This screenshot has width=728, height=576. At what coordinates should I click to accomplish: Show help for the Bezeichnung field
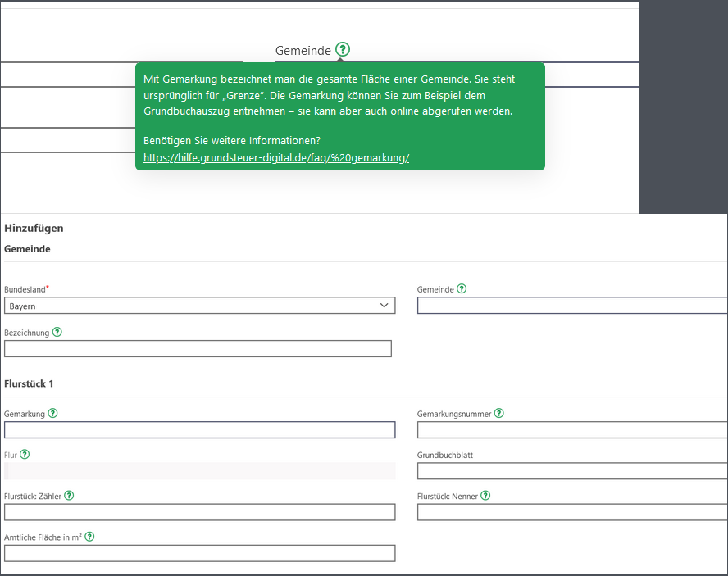point(57,333)
